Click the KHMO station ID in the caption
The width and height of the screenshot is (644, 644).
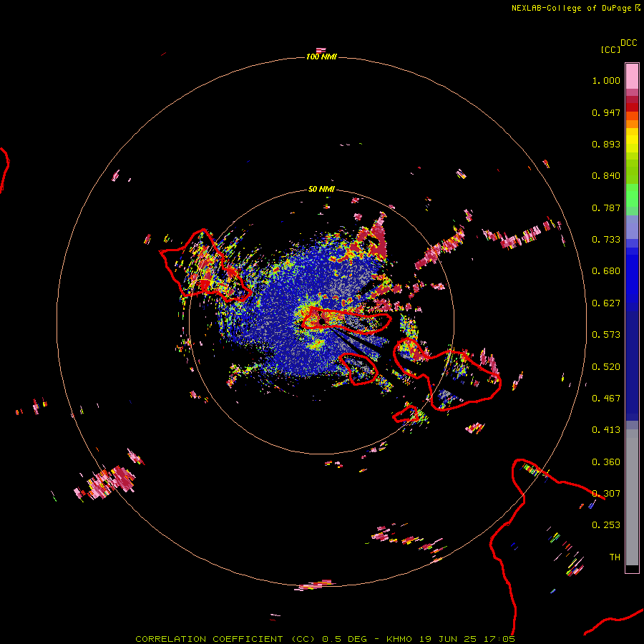[399, 639]
